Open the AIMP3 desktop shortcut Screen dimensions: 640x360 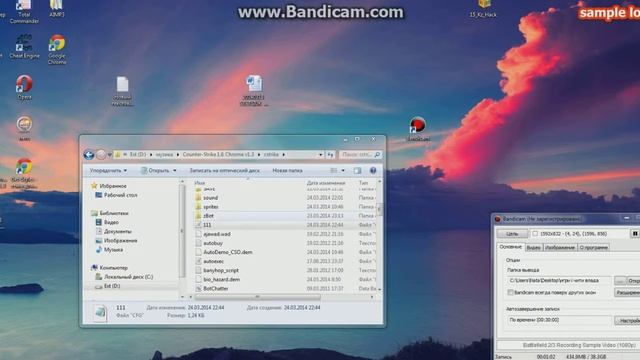click(x=56, y=8)
